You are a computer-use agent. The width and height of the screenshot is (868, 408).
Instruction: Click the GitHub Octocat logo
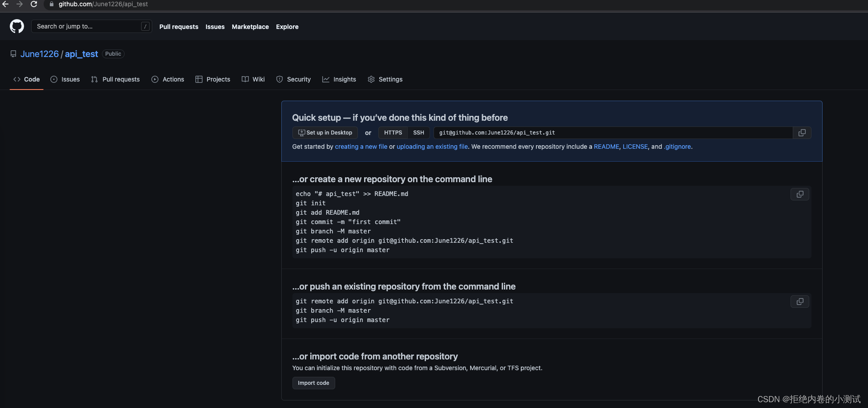pyautogui.click(x=17, y=26)
